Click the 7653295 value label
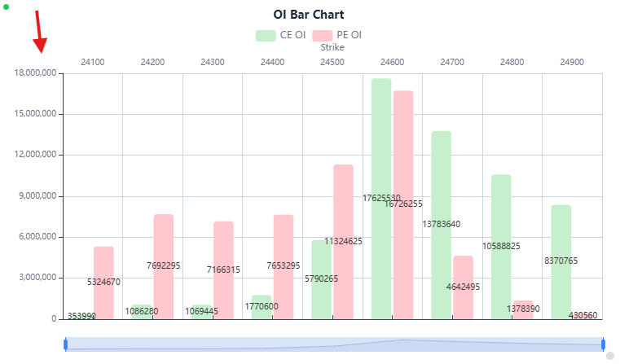Screen dimensions: 620x364 click(284, 265)
